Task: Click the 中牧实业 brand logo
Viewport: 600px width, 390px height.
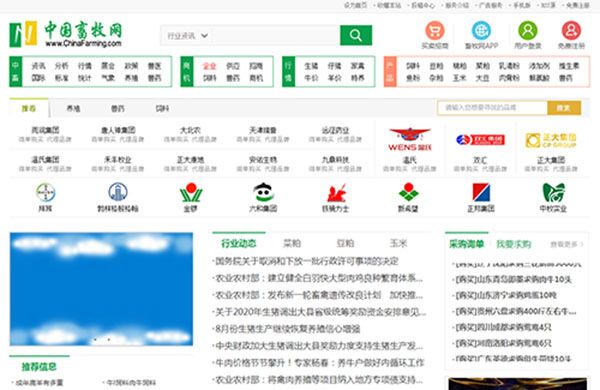Action: pos(553,193)
